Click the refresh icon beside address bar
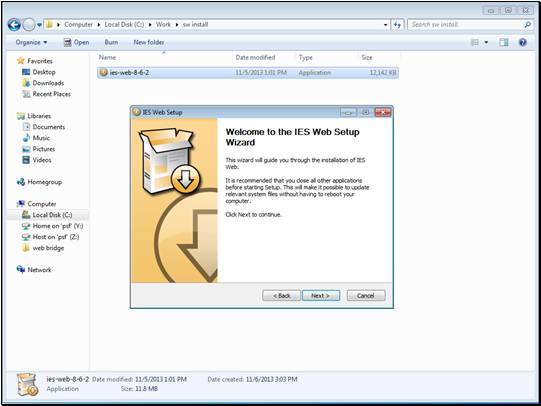The height and width of the screenshot is (406, 541). [x=397, y=24]
